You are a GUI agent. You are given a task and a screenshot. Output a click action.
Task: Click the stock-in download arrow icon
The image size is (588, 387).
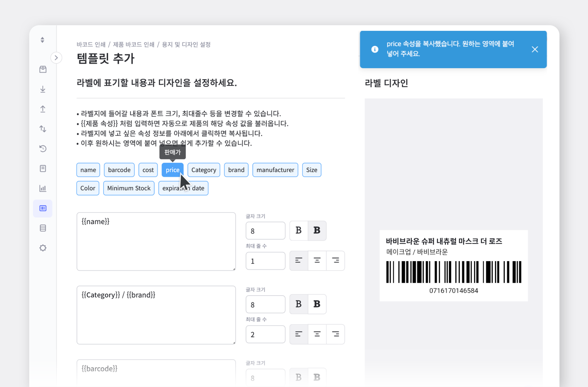coord(43,89)
